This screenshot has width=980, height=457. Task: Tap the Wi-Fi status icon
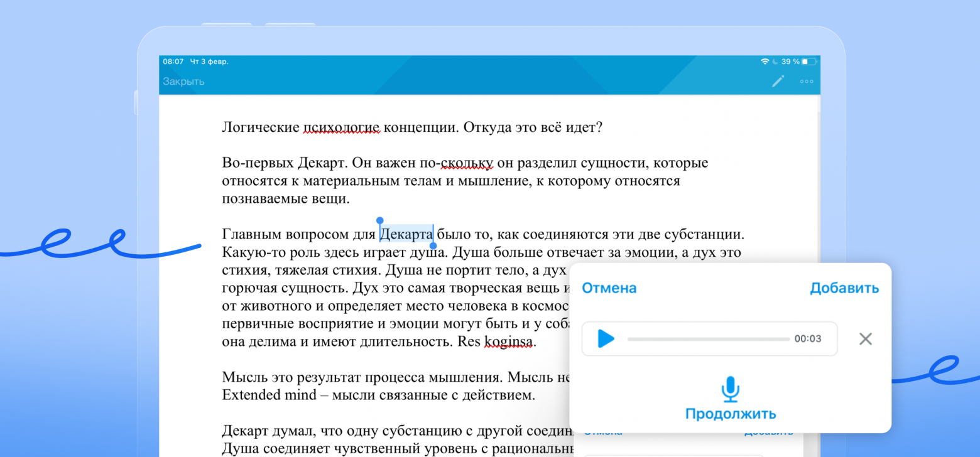[x=765, y=62]
